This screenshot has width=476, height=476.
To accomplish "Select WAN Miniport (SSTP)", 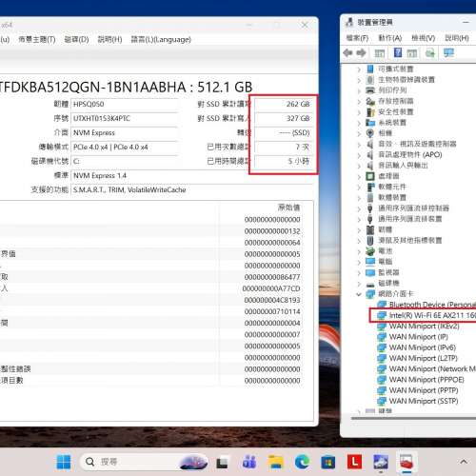I will (x=424, y=401).
